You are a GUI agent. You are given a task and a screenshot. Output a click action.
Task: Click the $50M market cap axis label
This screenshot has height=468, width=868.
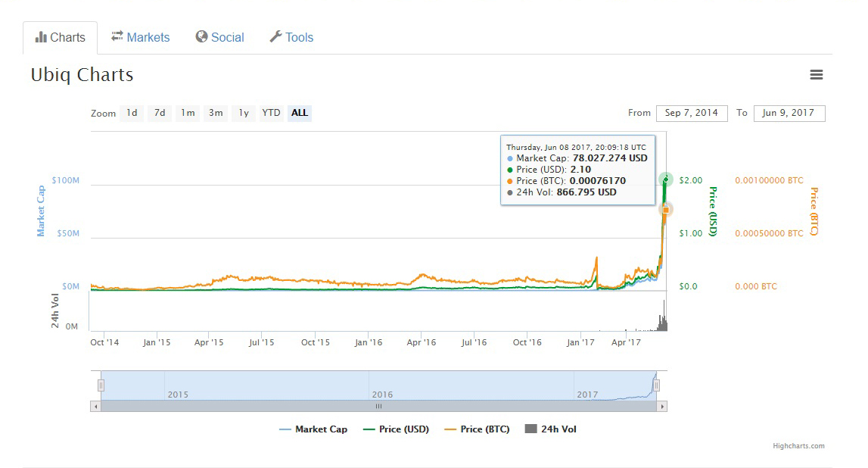coord(68,234)
